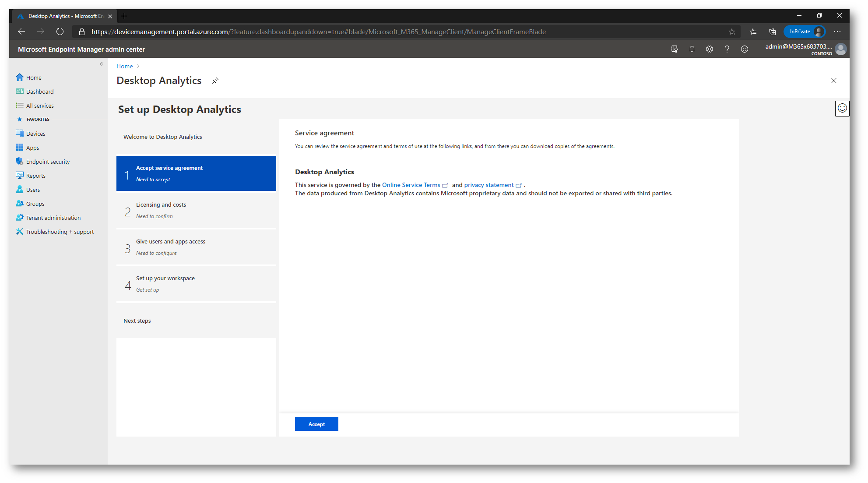Screen dimensions: 868x483
Task: Open browser Collections
Action: (773, 32)
